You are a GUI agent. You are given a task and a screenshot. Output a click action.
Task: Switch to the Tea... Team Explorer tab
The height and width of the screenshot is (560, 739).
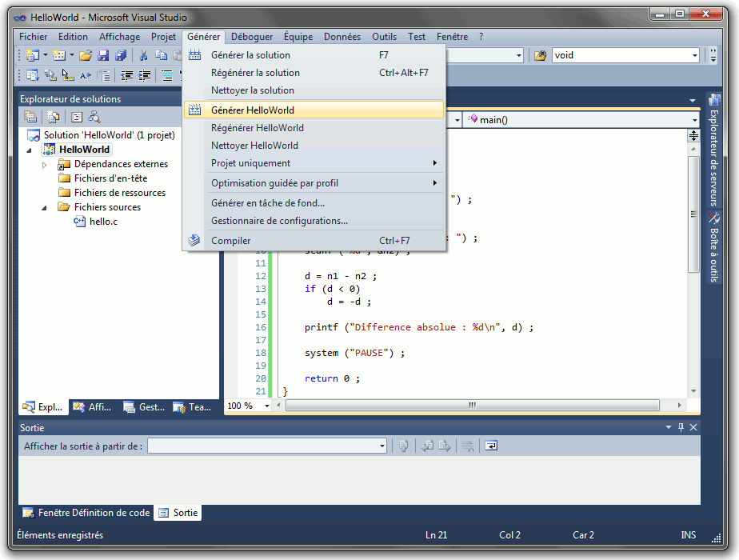tap(192, 407)
